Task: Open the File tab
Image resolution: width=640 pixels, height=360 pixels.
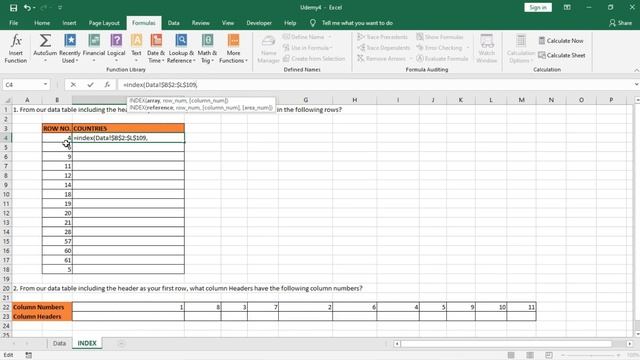Action: tap(13, 23)
